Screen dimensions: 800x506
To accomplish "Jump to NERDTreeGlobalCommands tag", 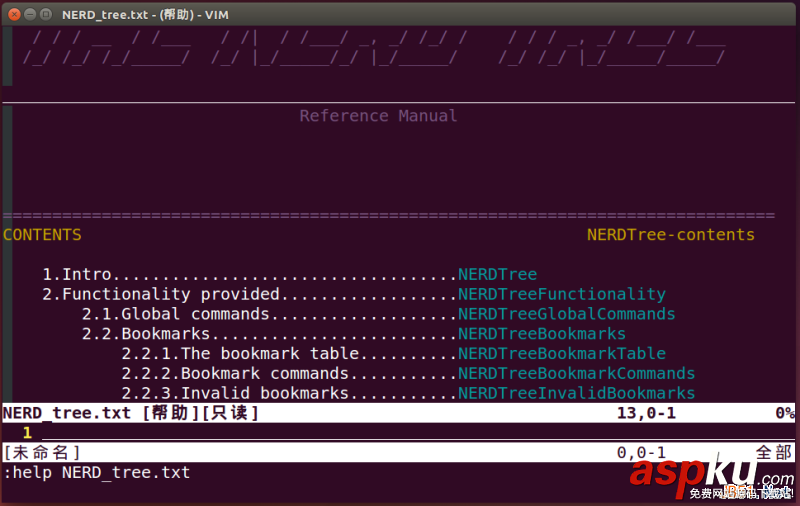I will tap(567, 314).
